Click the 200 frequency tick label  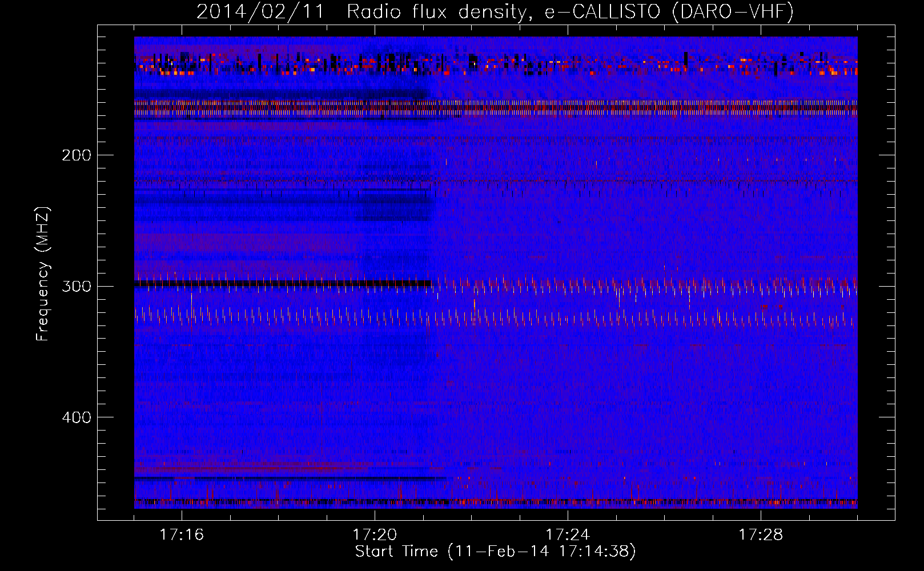[x=77, y=155]
